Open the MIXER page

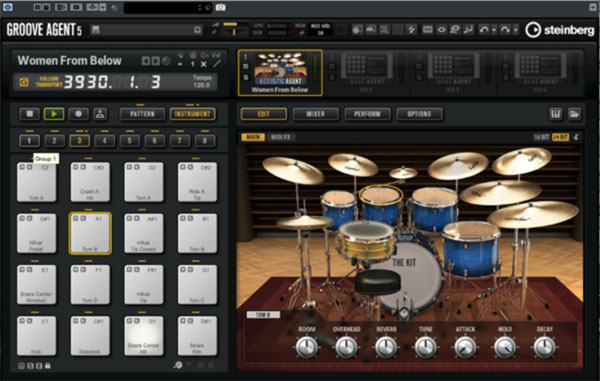315,114
